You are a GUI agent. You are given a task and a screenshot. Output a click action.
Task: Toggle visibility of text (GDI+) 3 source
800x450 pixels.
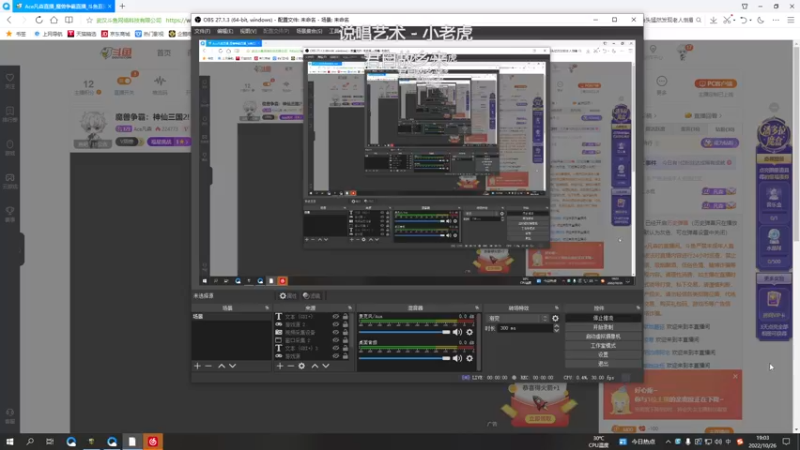(x=335, y=348)
